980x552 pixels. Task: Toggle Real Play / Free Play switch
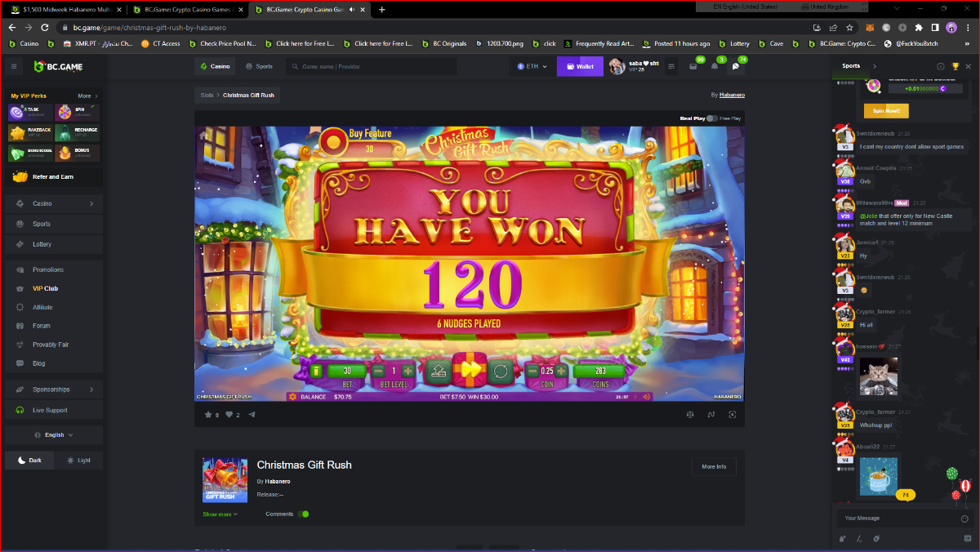point(711,118)
